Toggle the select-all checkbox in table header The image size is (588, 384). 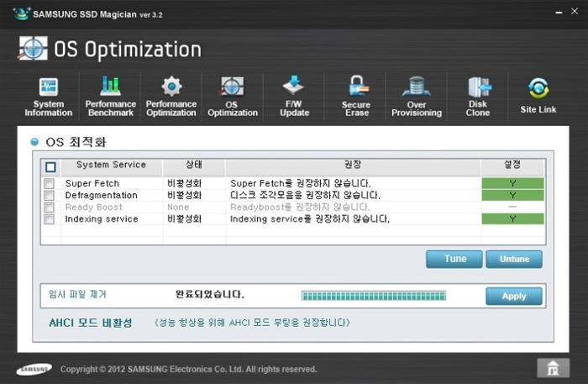coord(50,167)
